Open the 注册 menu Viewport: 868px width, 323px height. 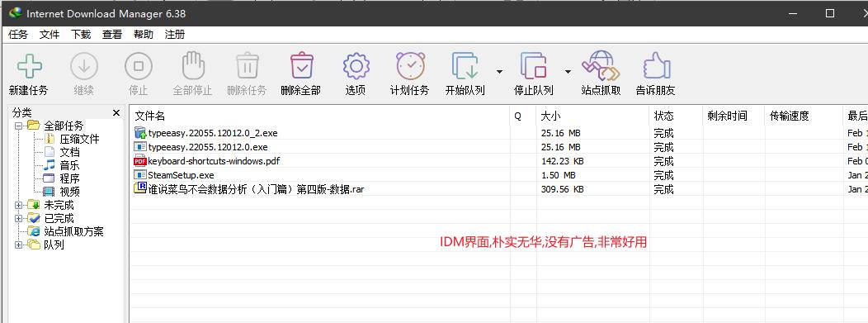(x=175, y=35)
